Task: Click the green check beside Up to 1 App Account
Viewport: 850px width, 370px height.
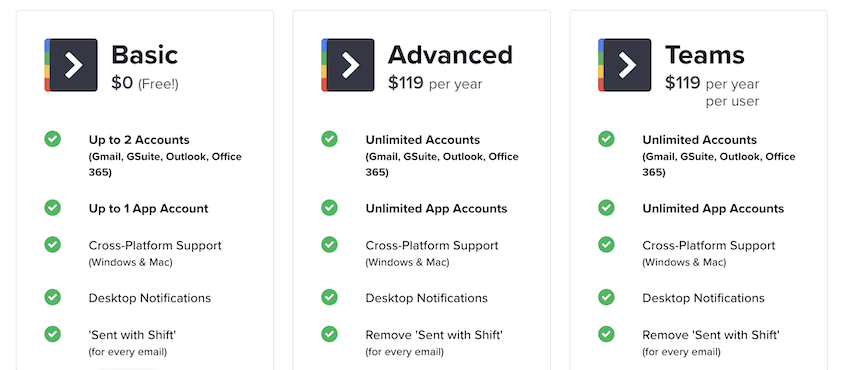Action: click(x=53, y=207)
